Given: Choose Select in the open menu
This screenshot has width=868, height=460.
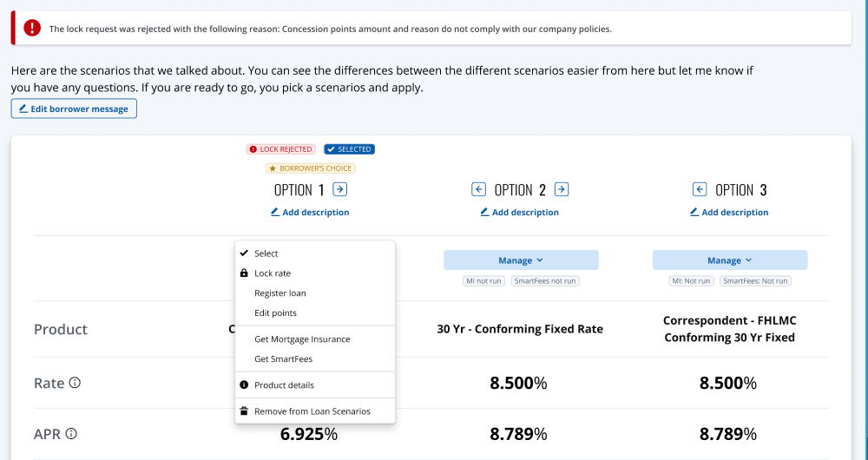Looking at the screenshot, I should point(266,253).
